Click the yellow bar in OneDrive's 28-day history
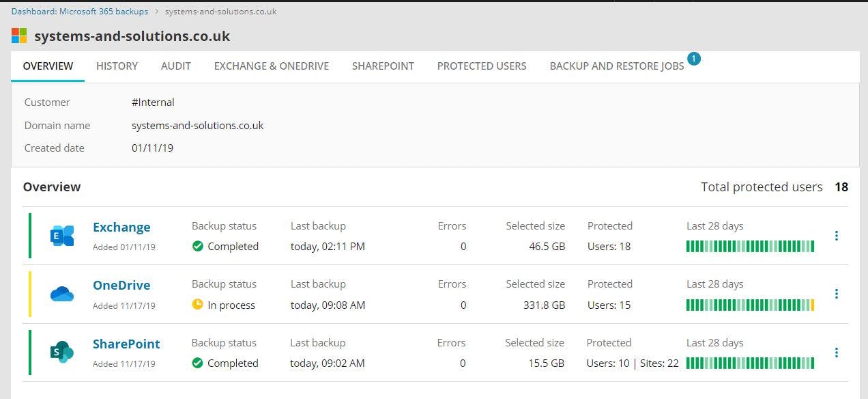Image resolution: width=868 pixels, height=399 pixels. (x=812, y=304)
